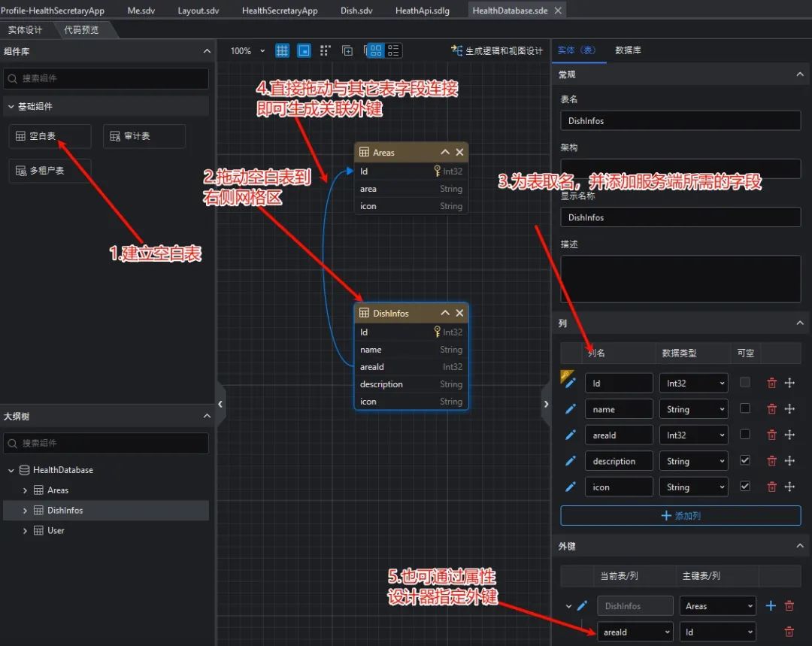Collapse the HealthDatabase tree node
The image size is (812, 646).
tap(11, 470)
